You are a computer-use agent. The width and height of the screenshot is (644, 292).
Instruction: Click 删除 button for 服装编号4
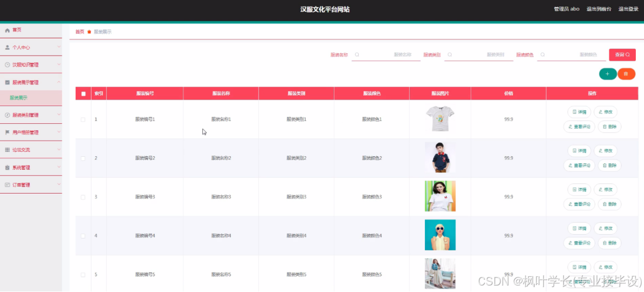(x=609, y=243)
